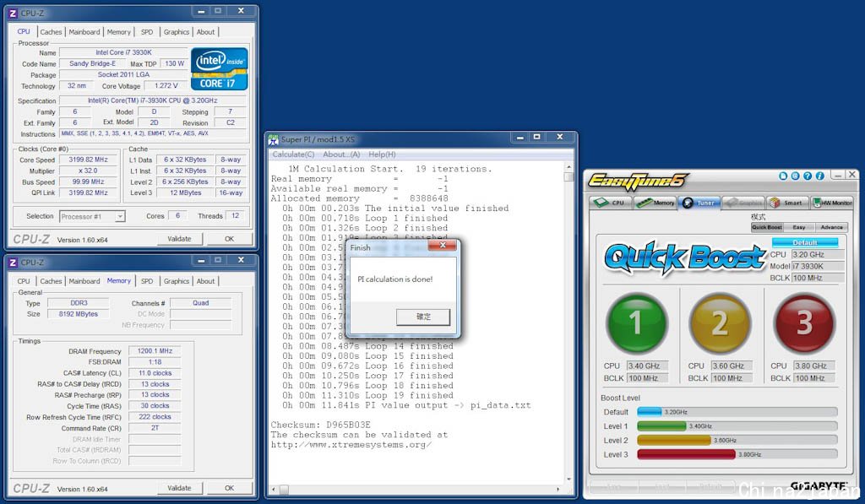
Task: Click the EasyTune6 info 'i' icon
Action: coord(819,176)
